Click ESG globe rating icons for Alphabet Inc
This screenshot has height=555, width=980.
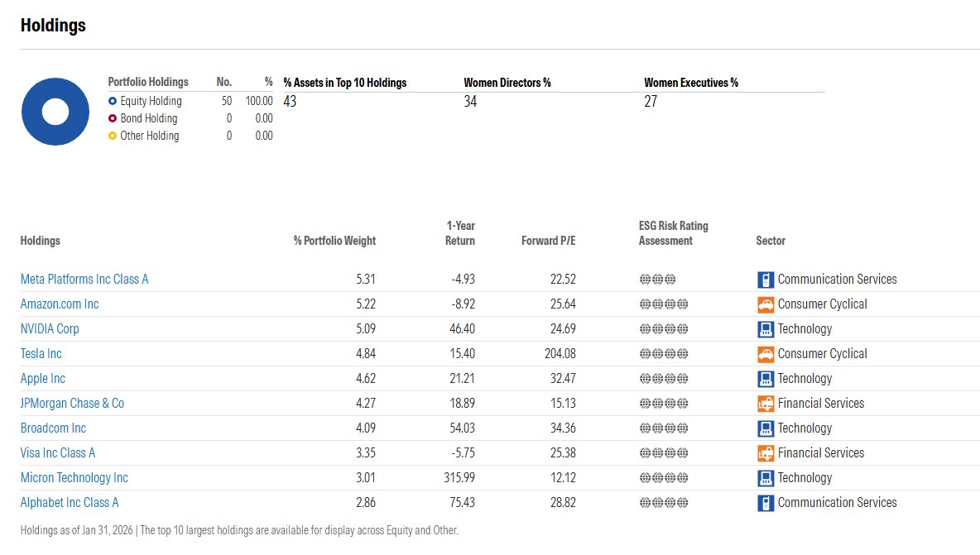coord(664,503)
